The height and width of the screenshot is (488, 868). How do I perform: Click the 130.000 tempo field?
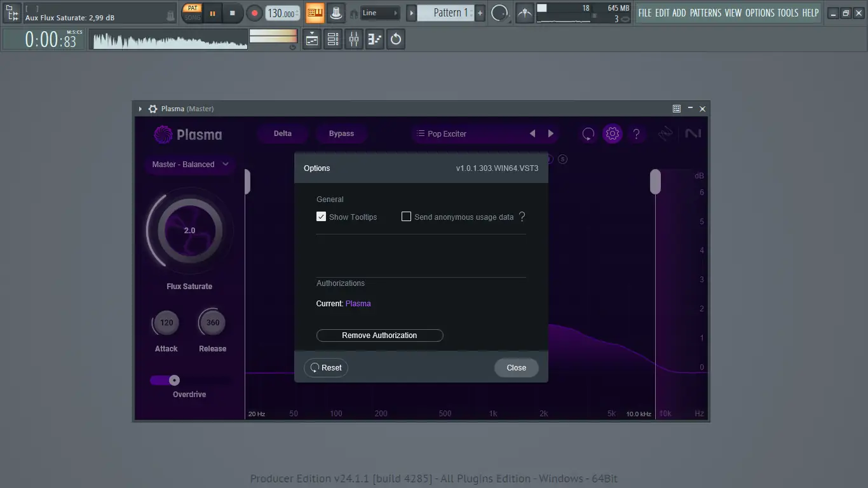tap(283, 13)
